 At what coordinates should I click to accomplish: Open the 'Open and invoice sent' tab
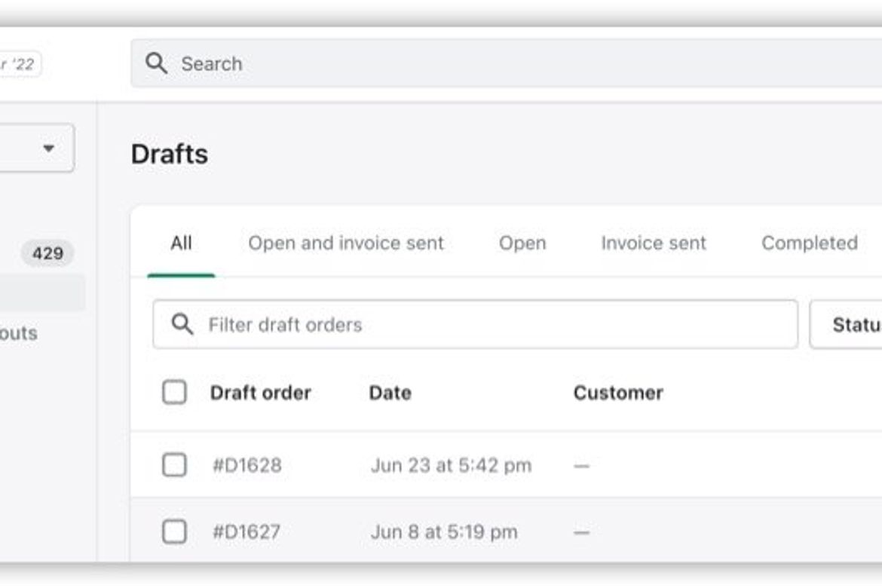(x=346, y=243)
